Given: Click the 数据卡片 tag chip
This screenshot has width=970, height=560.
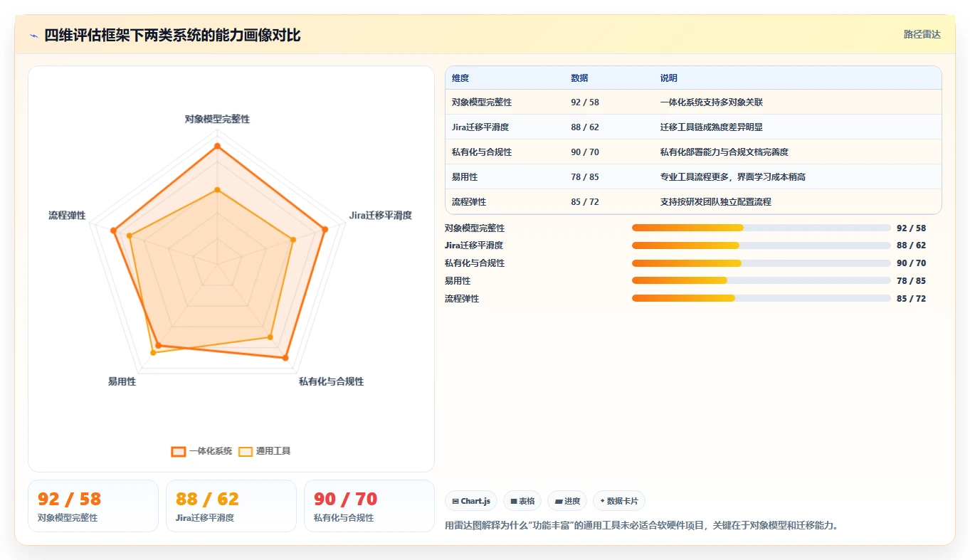Looking at the screenshot, I should pyautogui.click(x=619, y=501).
